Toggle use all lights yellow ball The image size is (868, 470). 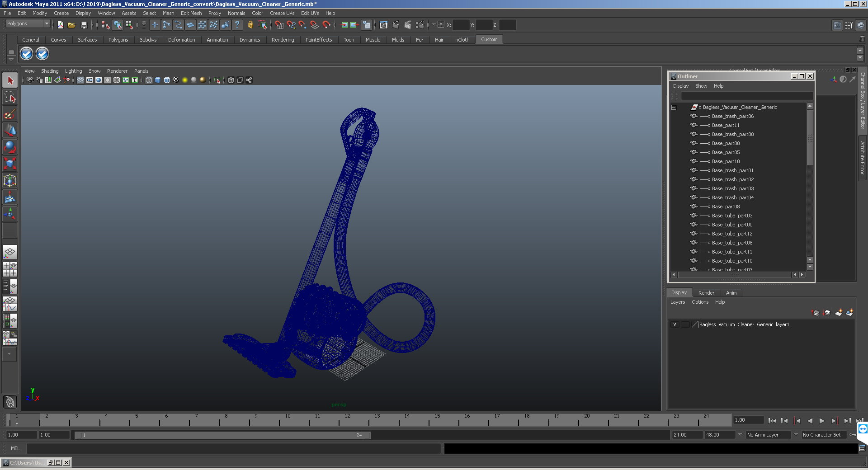click(x=185, y=80)
